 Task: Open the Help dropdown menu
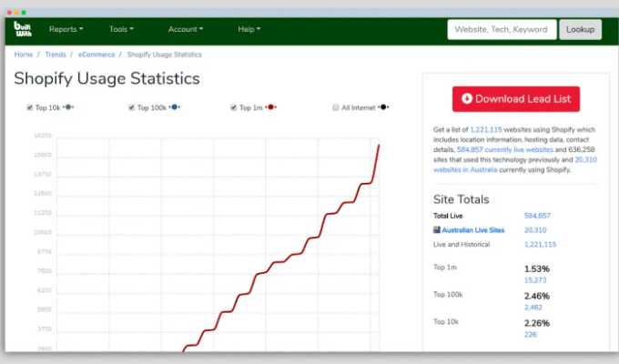[x=249, y=29]
